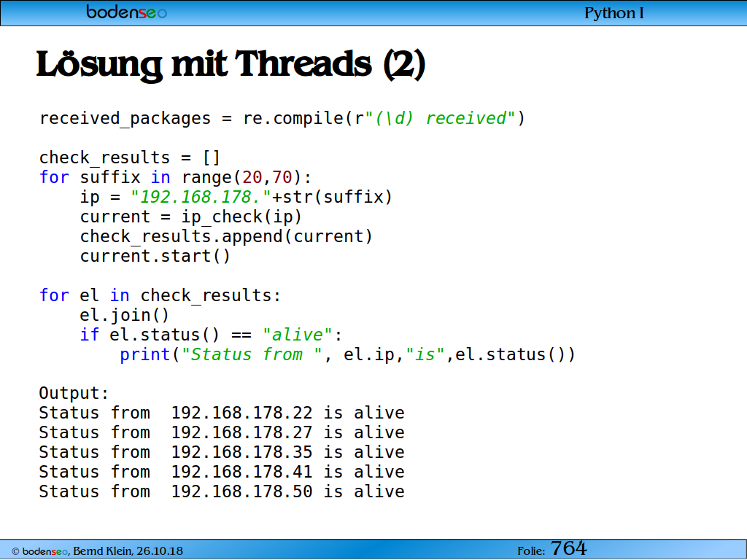Click the bodenseo logo in header
The width and height of the screenshot is (747, 560).
click(x=126, y=12)
